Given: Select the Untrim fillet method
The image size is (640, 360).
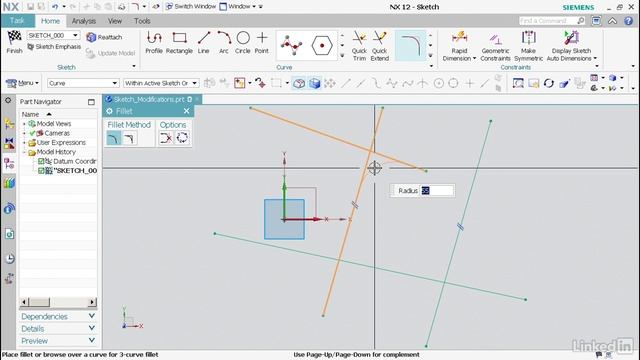Looking at the screenshot, I should click(x=129, y=138).
